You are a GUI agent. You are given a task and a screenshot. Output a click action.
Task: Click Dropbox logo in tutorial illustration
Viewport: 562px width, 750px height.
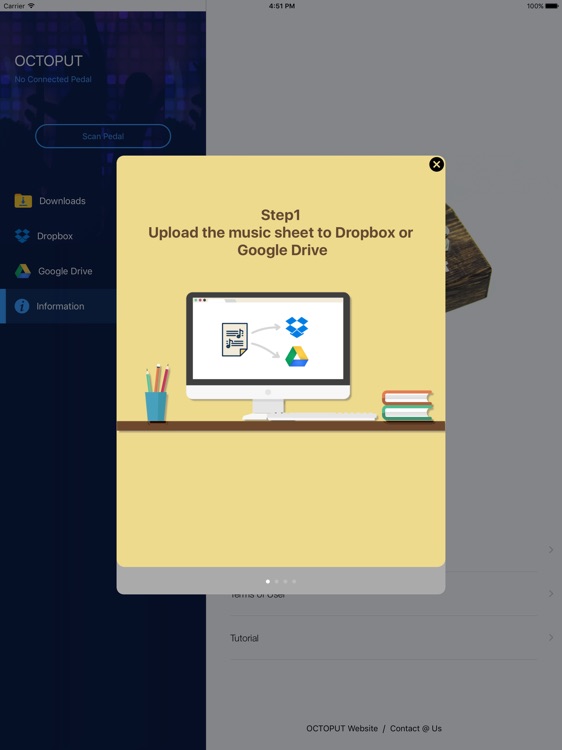click(297, 327)
